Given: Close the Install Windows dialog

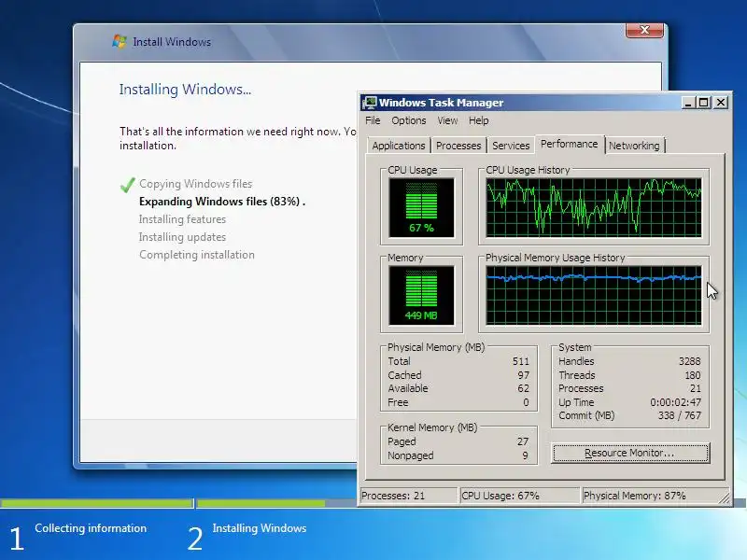Looking at the screenshot, I should [x=644, y=30].
